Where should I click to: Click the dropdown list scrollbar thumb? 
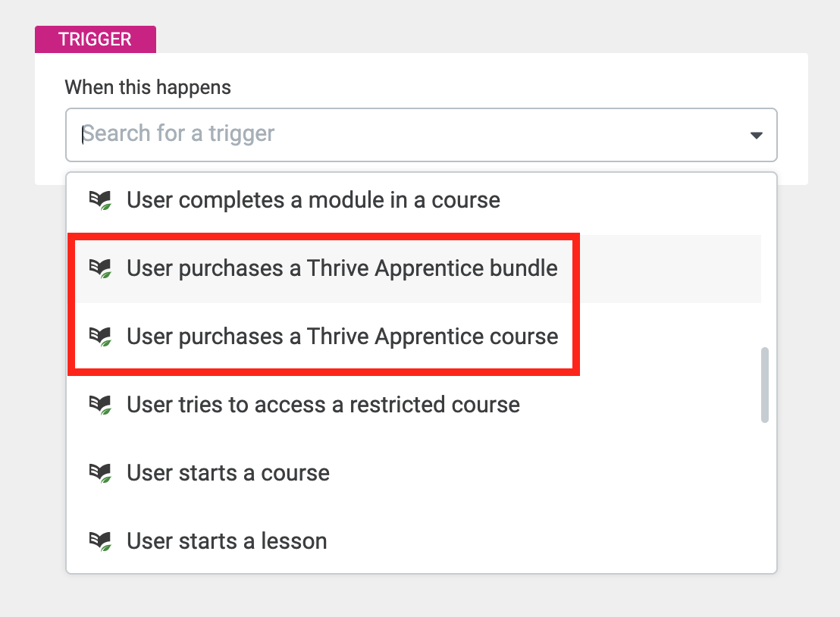pyautogui.click(x=765, y=385)
